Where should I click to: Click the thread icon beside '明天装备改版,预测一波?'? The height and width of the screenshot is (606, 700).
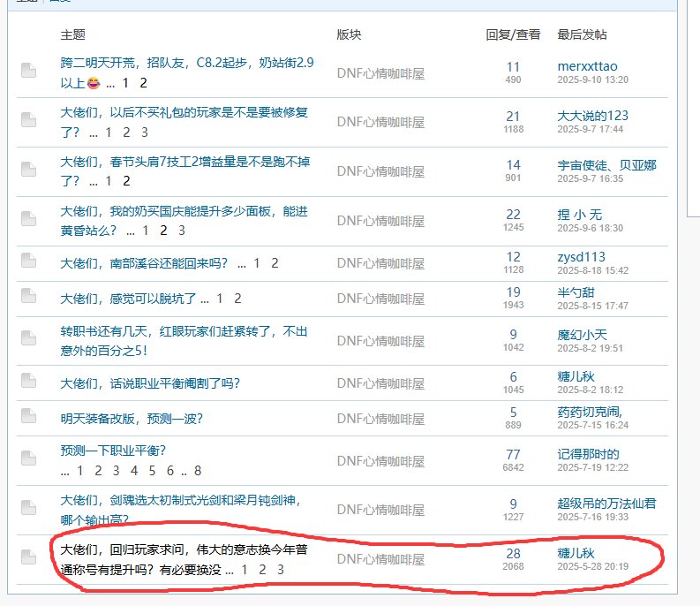[x=29, y=417]
